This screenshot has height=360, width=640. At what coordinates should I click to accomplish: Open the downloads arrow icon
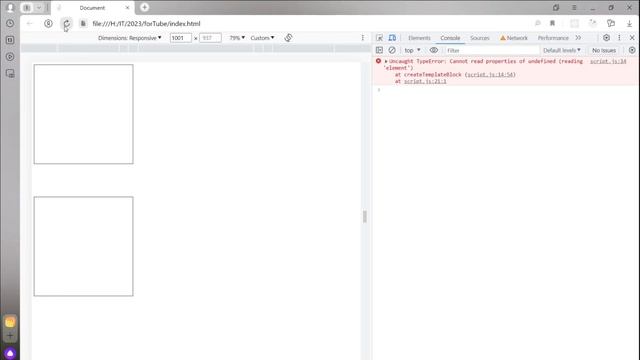point(629,24)
